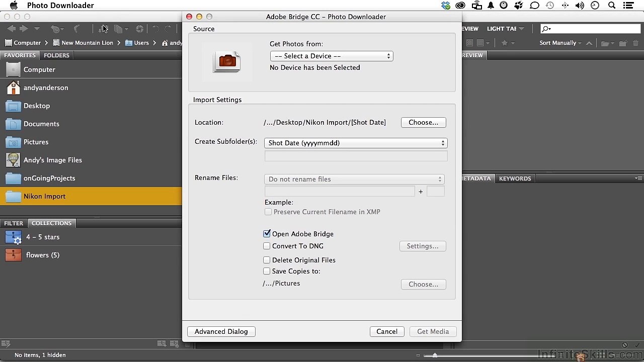
Task: Toggle ascending sort order arrow
Action: (589, 43)
